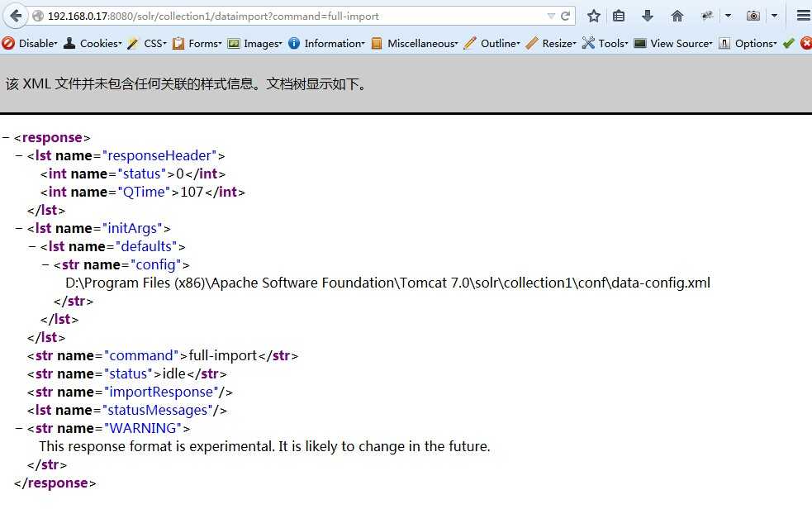Reload the page with the refresh icon
Image resolution: width=812 pixels, height=509 pixels.
tap(566, 16)
